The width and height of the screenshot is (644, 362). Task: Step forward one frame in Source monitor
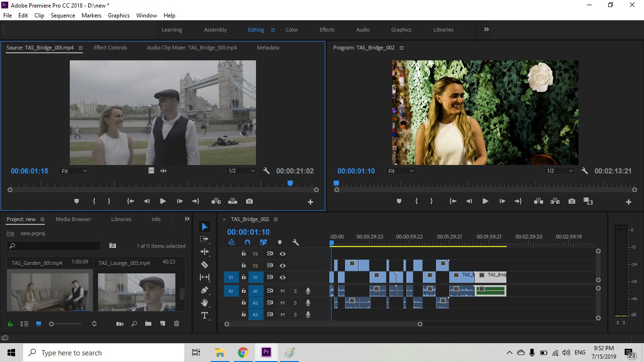(180, 201)
